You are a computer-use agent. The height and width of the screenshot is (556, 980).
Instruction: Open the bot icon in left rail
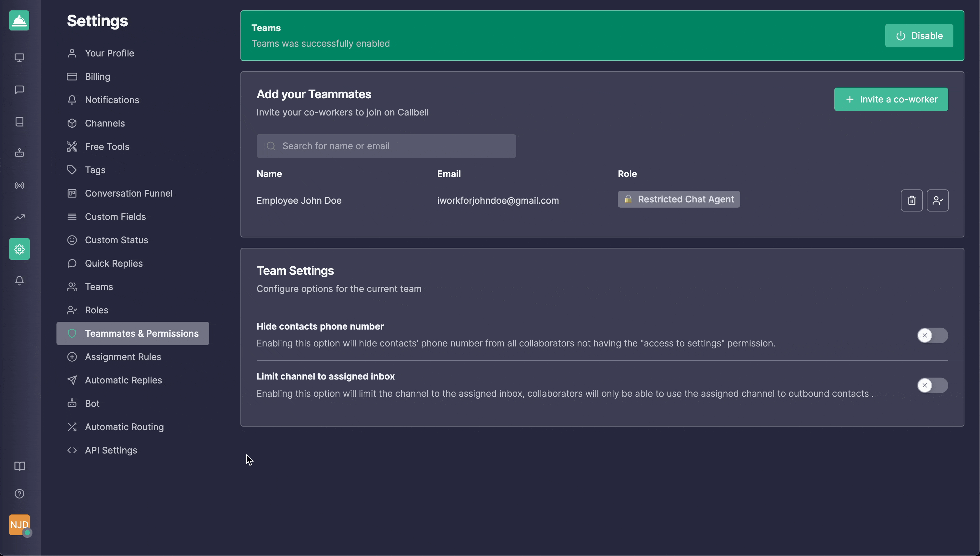(x=19, y=153)
